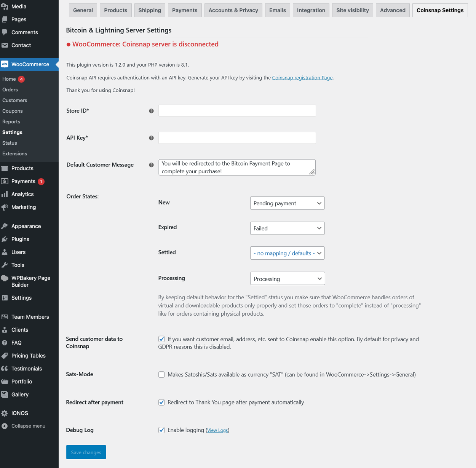This screenshot has width=476, height=468.
Task: Click the API Key help tooltip icon
Action: [151, 138]
